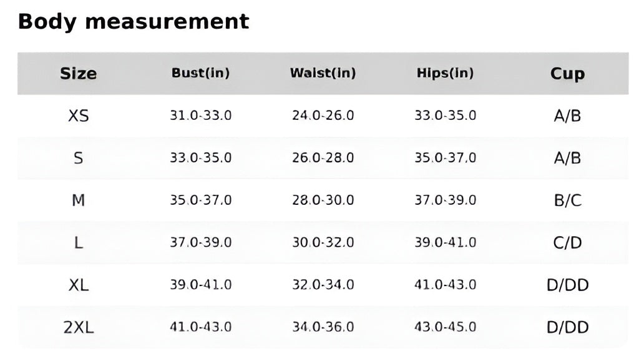The image size is (644, 361).
Task: Click the Bust(in) column header
Action: 201,73
